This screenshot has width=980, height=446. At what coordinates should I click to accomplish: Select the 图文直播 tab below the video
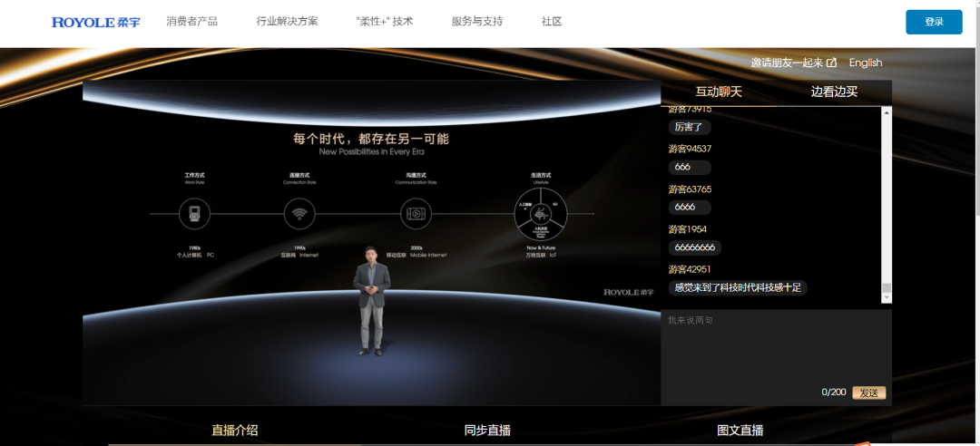[740, 431]
